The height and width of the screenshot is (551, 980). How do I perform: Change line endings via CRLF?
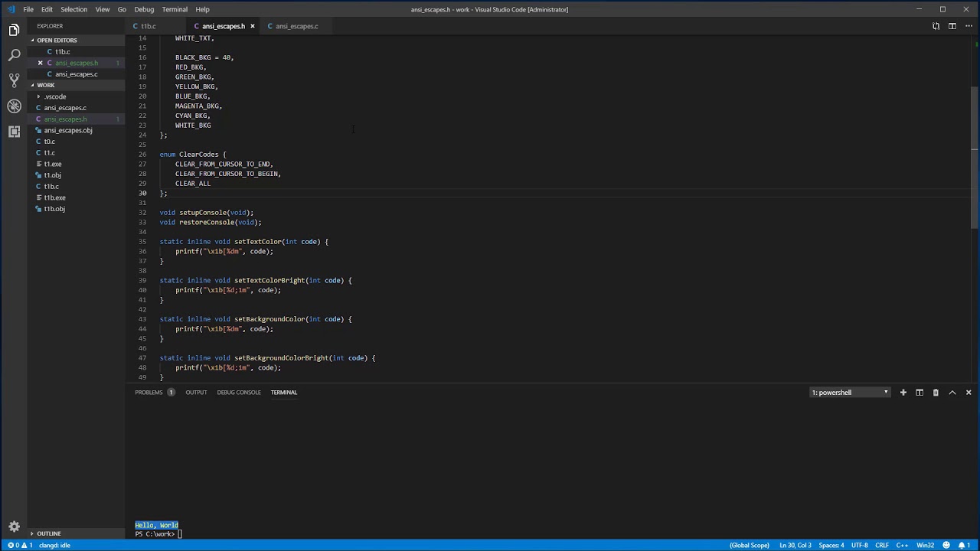point(881,545)
